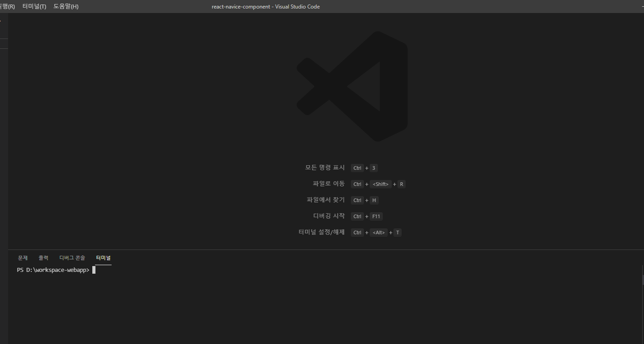Open the 터미널(T) menu
The height and width of the screenshot is (344, 644).
pyautogui.click(x=34, y=7)
